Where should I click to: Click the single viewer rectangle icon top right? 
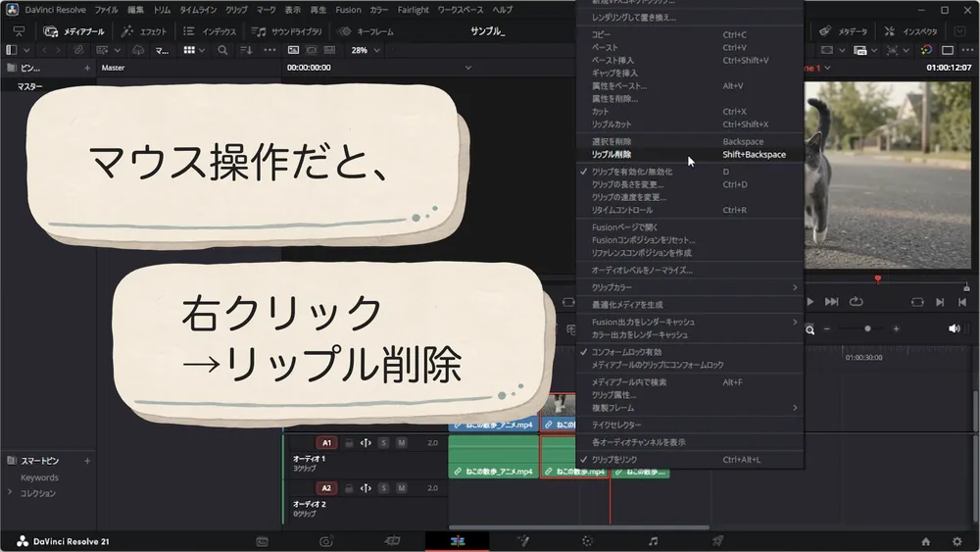pos(948,50)
